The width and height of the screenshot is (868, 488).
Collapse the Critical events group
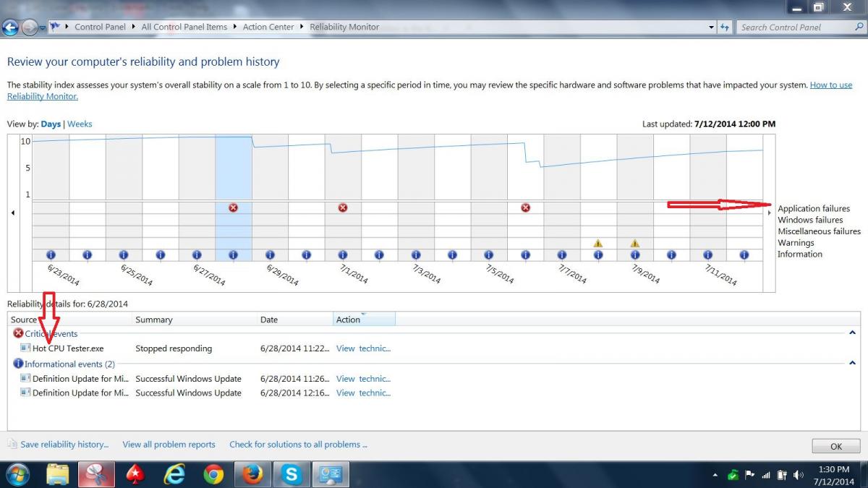coord(851,333)
